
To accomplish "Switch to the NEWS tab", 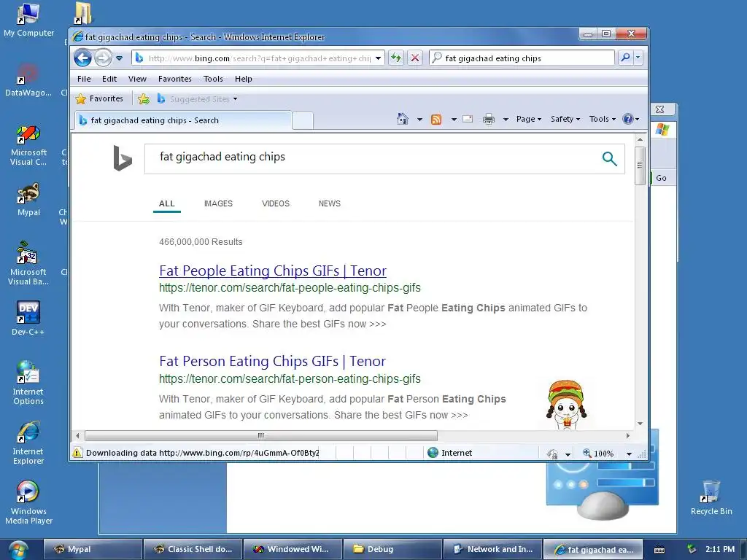I will (329, 204).
